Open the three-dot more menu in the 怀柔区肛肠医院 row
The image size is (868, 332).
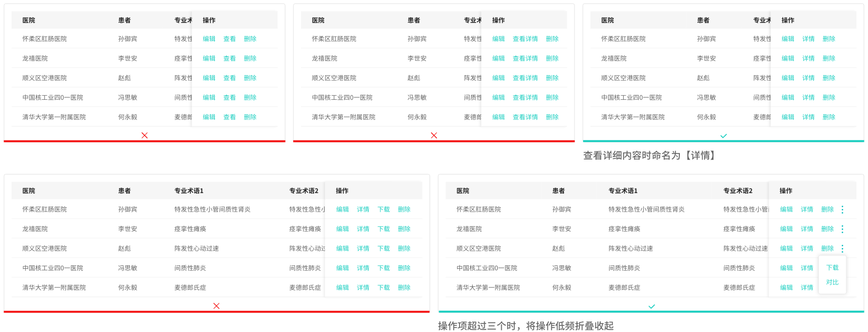coord(842,209)
